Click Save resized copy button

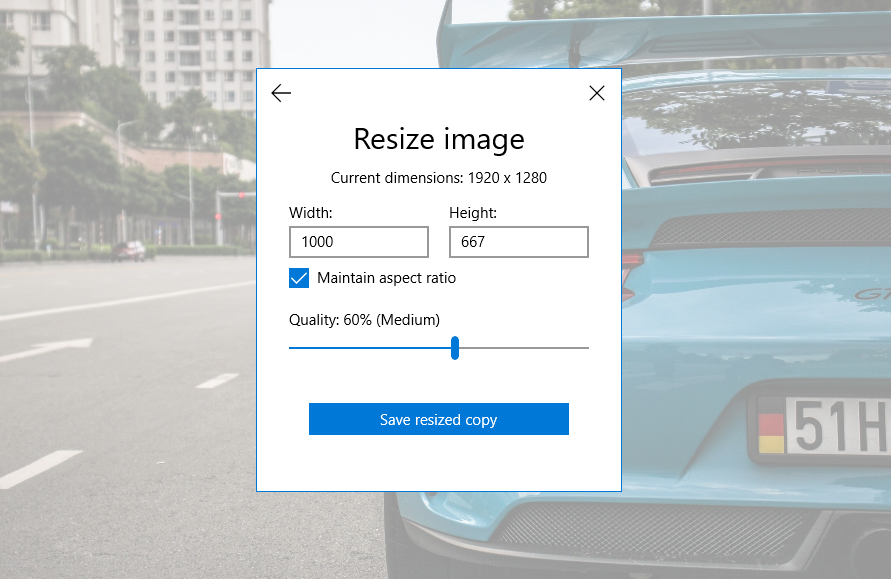pos(439,419)
